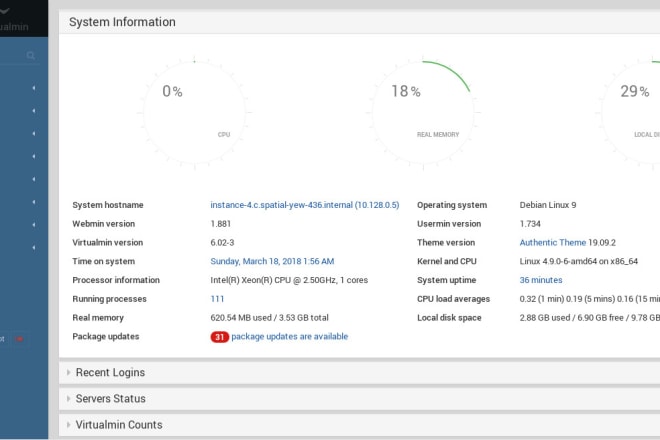This screenshot has width=660, height=440.
Task: Click the time on system link Sunday, March 18, 2018
Action: [272, 261]
